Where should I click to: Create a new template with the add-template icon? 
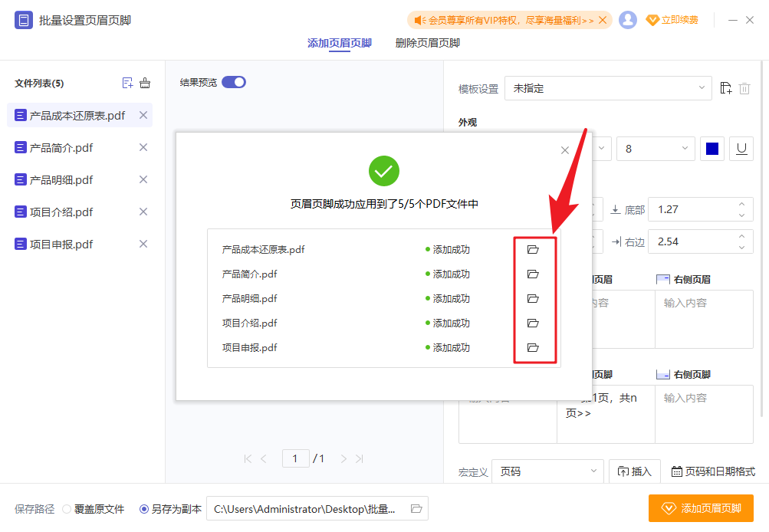pos(725,88)
